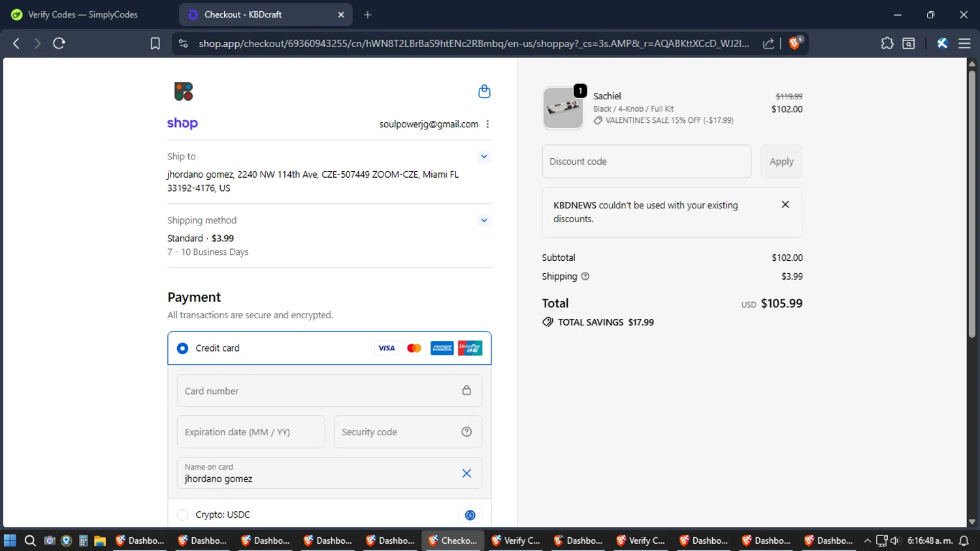The height and width of the screenshot is (551, 980).
Task: Expand the Ship to section
Action: [483, 156]
